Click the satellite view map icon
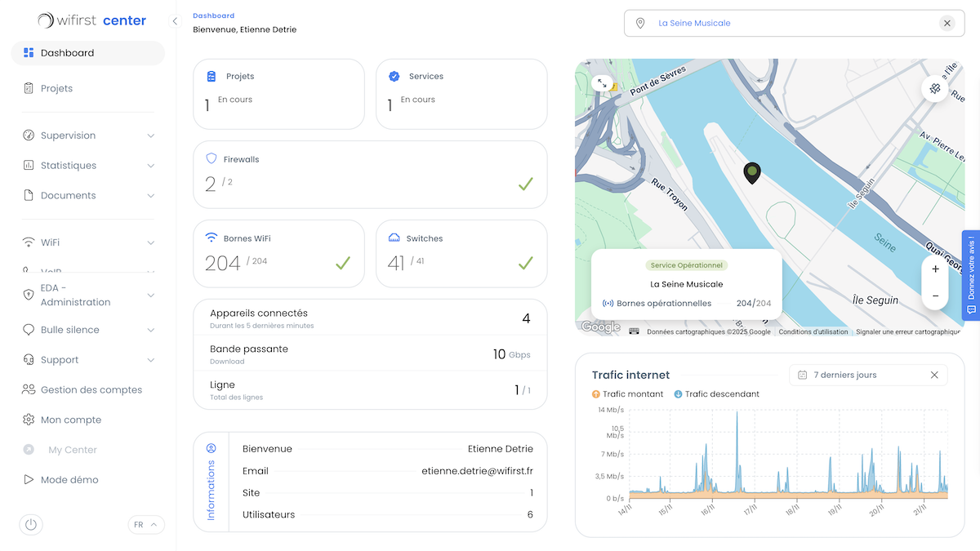 935,88
